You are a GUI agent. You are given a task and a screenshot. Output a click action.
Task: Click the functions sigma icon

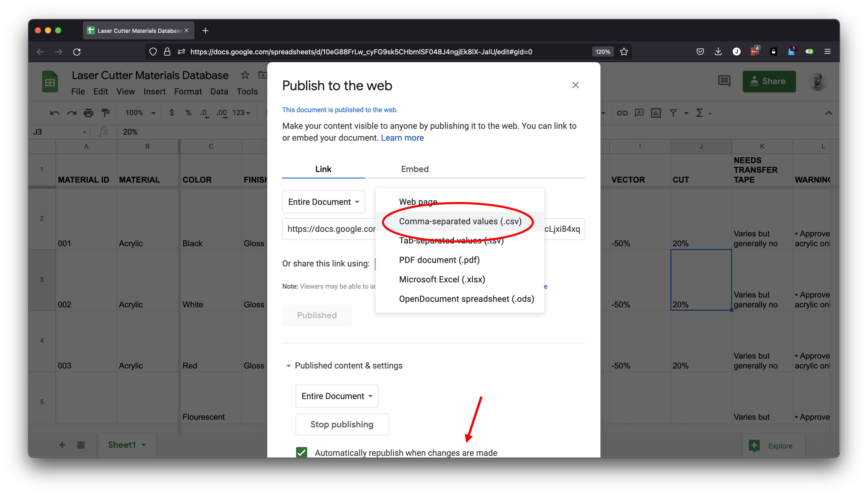pos(699,113)
